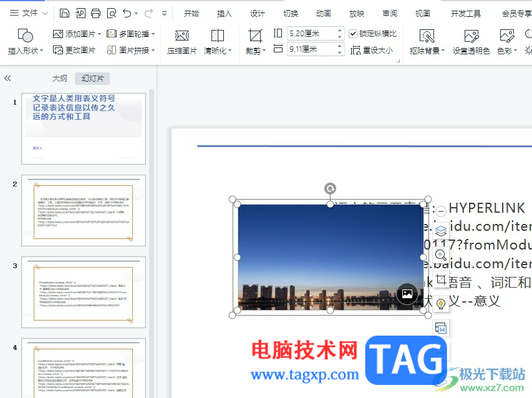The width and height of the screenshot is (532, 398).
Task: Click the 色彩 icon
Action: (507, 36)
